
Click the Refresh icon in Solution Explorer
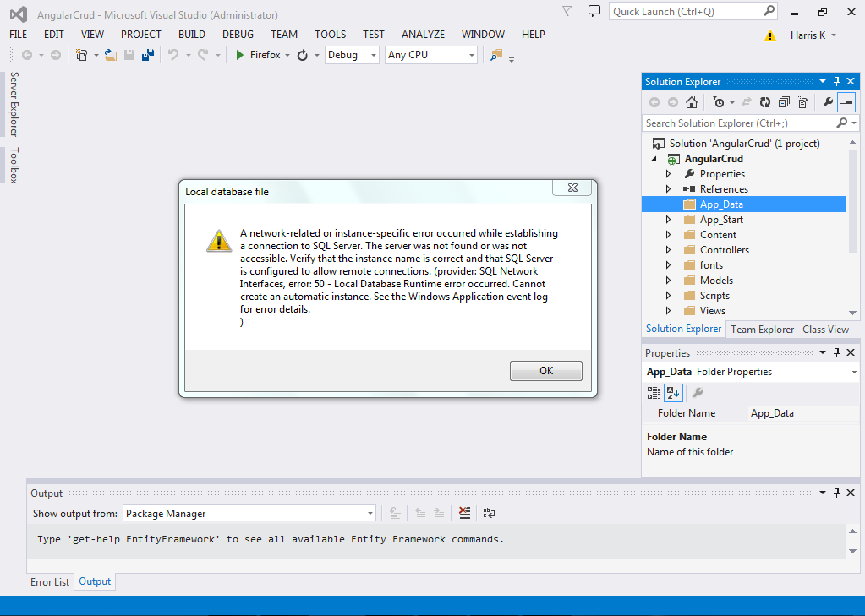click(764, 101)
